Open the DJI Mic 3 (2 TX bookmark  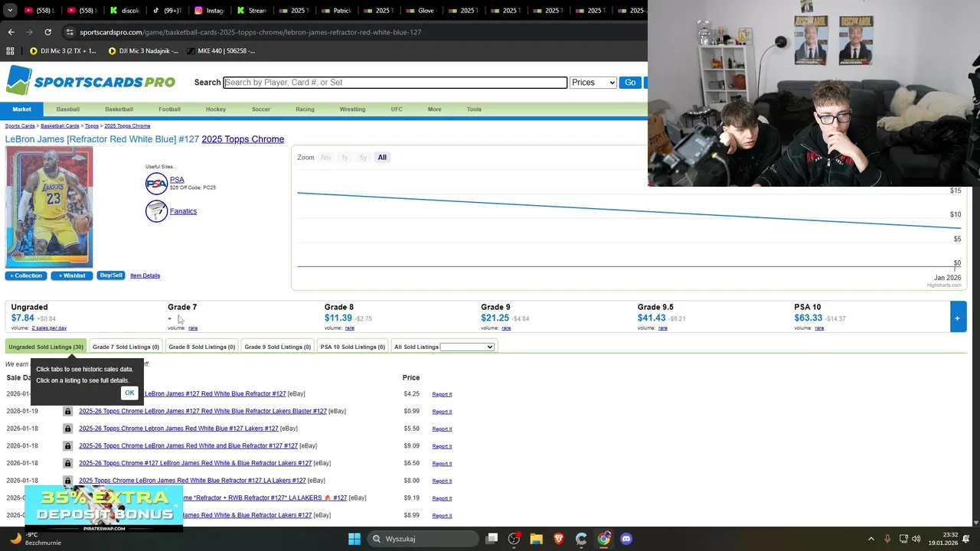(63, 51)
